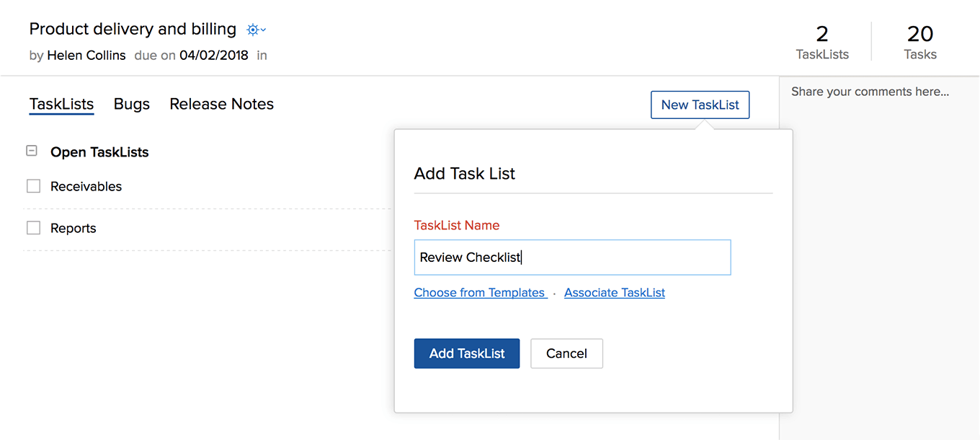The width and height of the screenshot is (980, 440).
Task: Click the Share your comments box
Action: coord(870,92)
